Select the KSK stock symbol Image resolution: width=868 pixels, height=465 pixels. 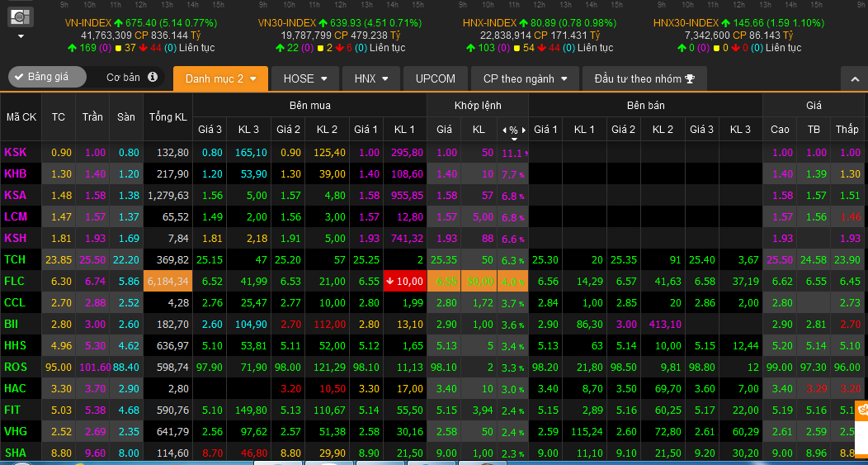click(x=16, y=153)
